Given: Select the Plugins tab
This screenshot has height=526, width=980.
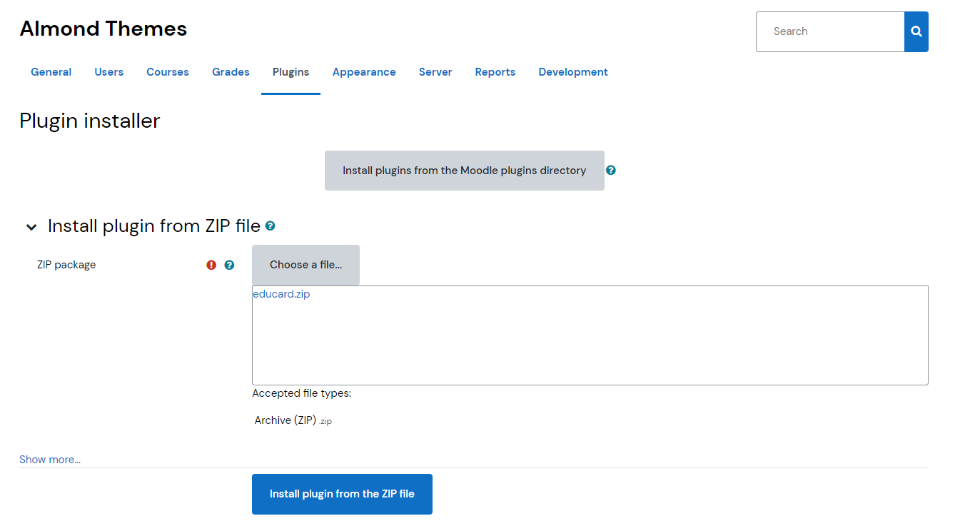Looking at the screenshot, I should (291, 72).
